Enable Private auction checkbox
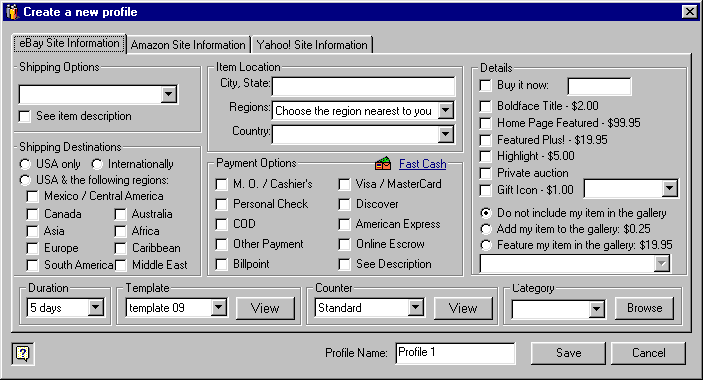The height and width of the screenshot is (380, 703). coord(485,173)
